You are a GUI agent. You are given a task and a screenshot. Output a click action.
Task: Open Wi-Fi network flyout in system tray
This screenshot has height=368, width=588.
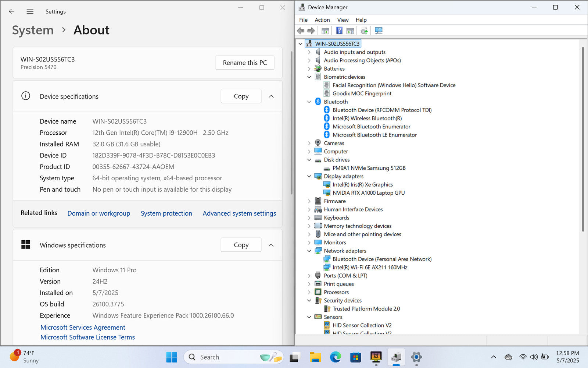[523, 357]
